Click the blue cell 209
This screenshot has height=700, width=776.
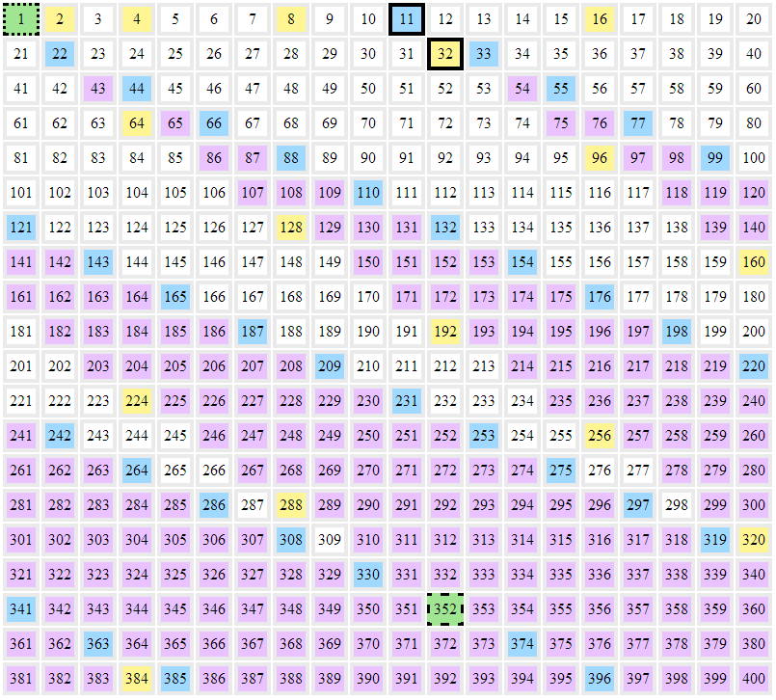[x=330, y=366]
